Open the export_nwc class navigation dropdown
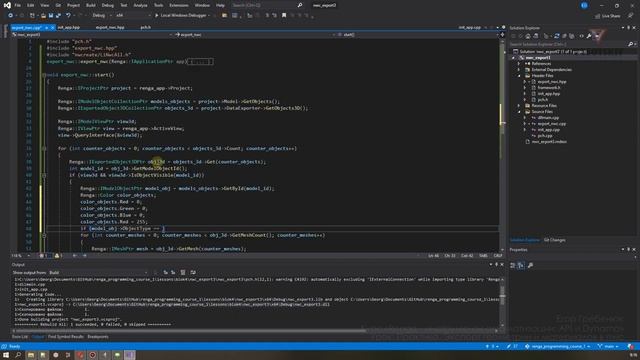640x360 pixels. pyautogui.click(x=255, y=35)
